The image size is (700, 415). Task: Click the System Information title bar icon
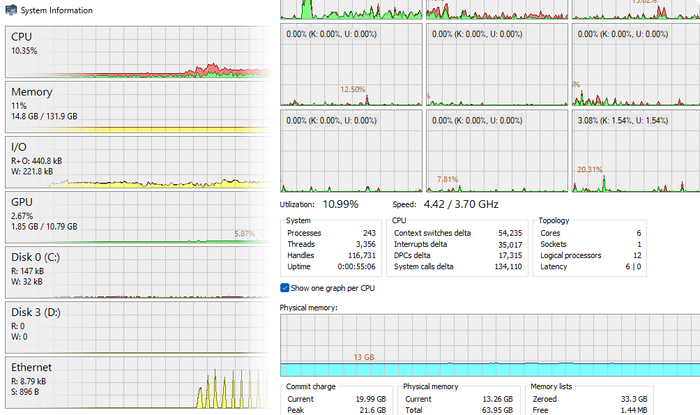[10, 10]
